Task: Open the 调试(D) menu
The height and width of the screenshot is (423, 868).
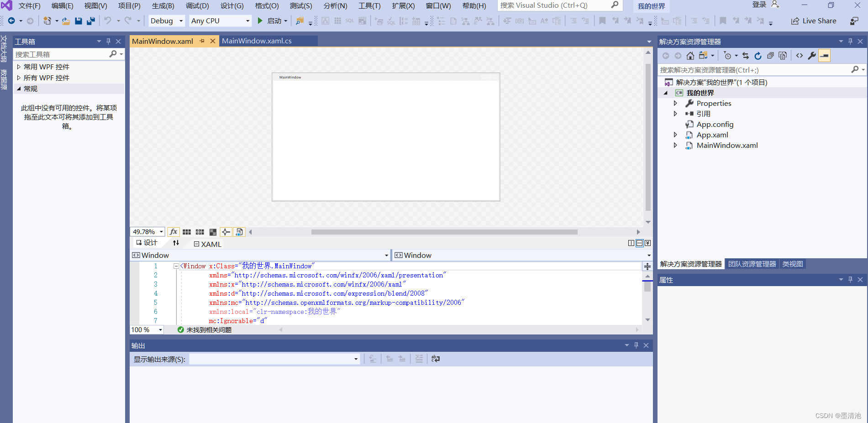Action: point(197,6)
